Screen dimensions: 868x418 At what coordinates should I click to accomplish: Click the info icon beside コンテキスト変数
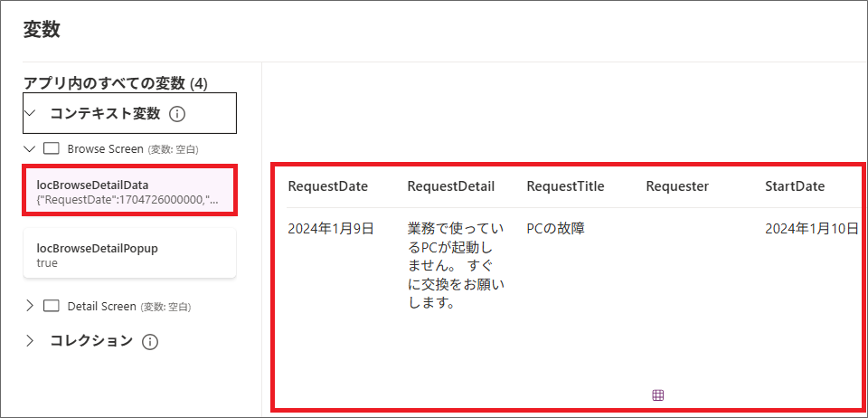point(177,114)
